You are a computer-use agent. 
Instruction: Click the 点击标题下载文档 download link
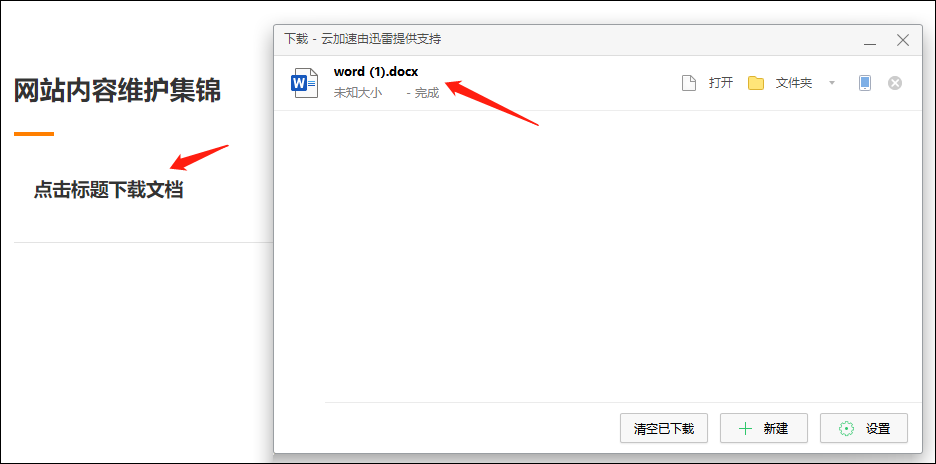click(108, 190)
